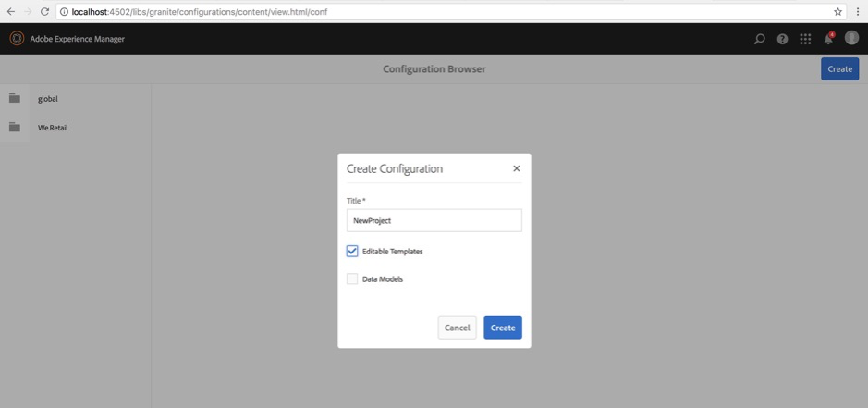Image resolution: width=868 pixels, height=408 pixels.
Task: Confirm with the dialog's Create button
Action: (x=502, y=328)
